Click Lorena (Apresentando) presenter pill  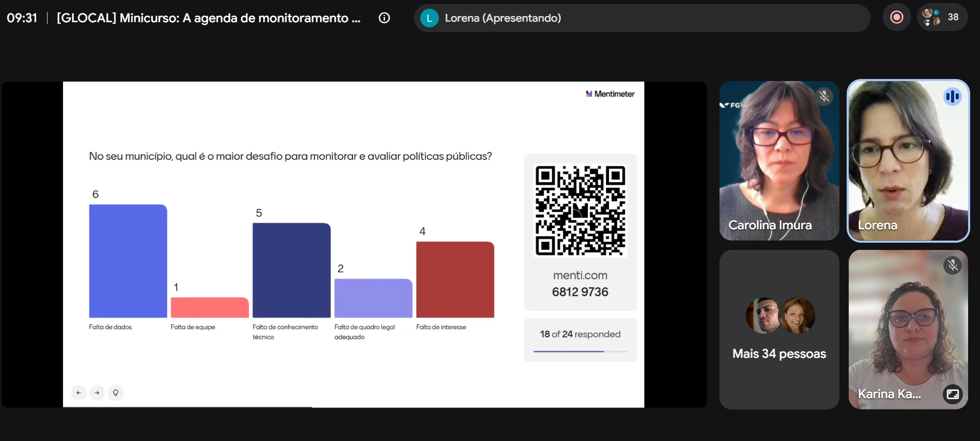coord(641,18)
